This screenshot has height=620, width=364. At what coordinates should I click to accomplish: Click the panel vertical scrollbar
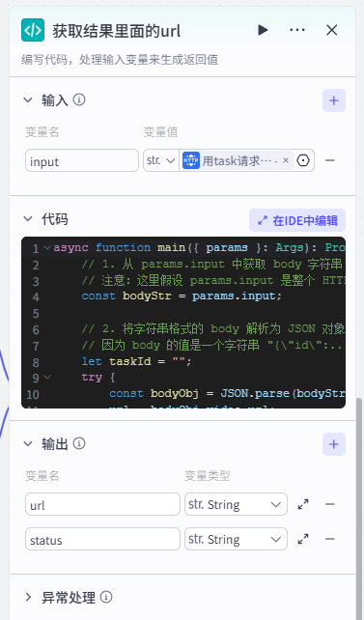[x=359, y=508]
